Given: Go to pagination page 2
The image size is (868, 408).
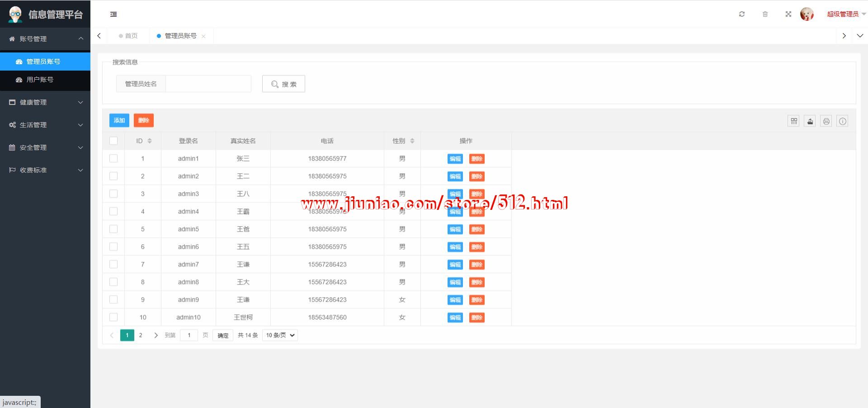Looking at the screenshot, I should 141,335.
